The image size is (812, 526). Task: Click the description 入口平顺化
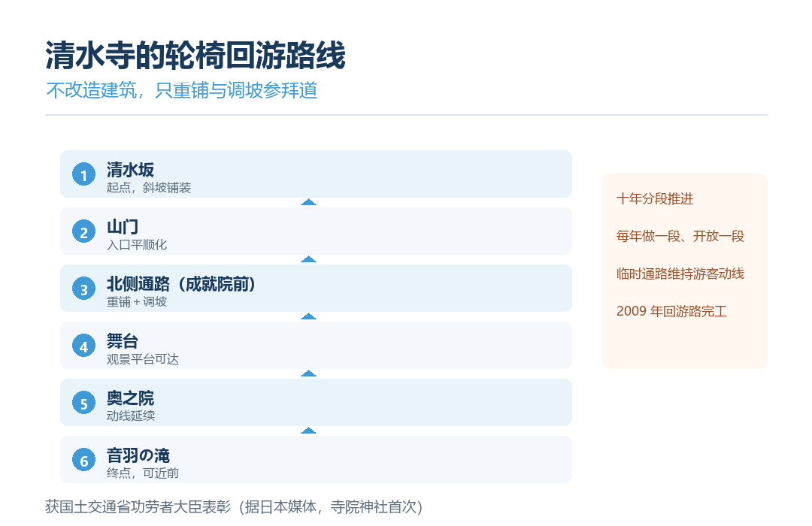click(137, 244)
